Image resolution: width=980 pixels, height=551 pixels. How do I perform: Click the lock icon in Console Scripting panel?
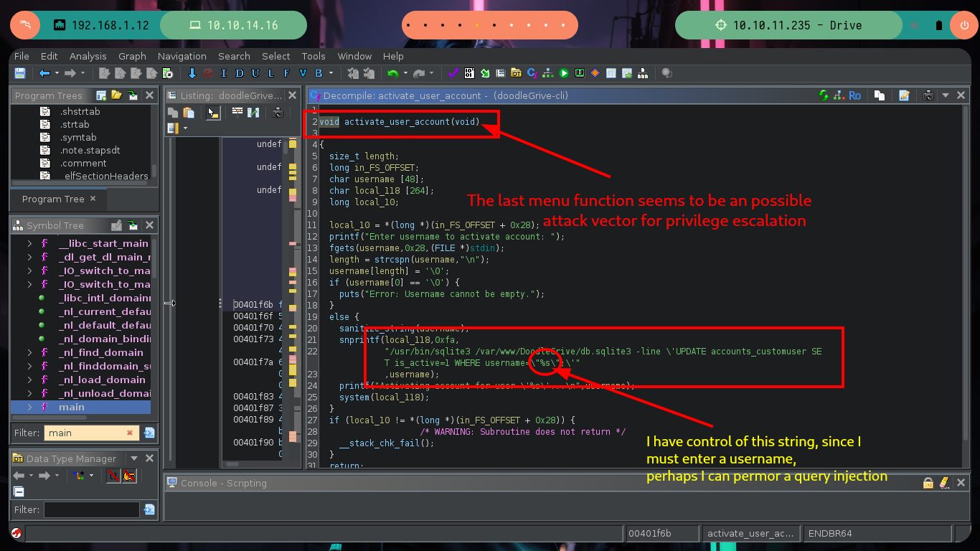tap(928, 483)
